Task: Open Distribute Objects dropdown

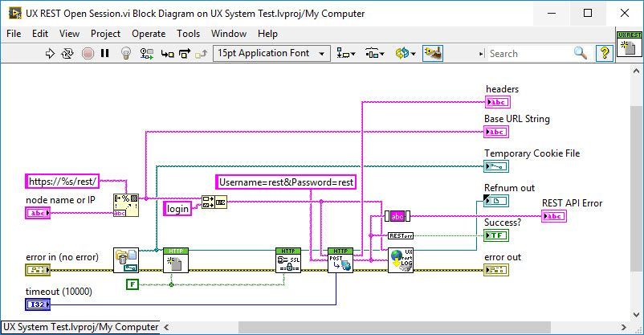Action: point(374,54)
